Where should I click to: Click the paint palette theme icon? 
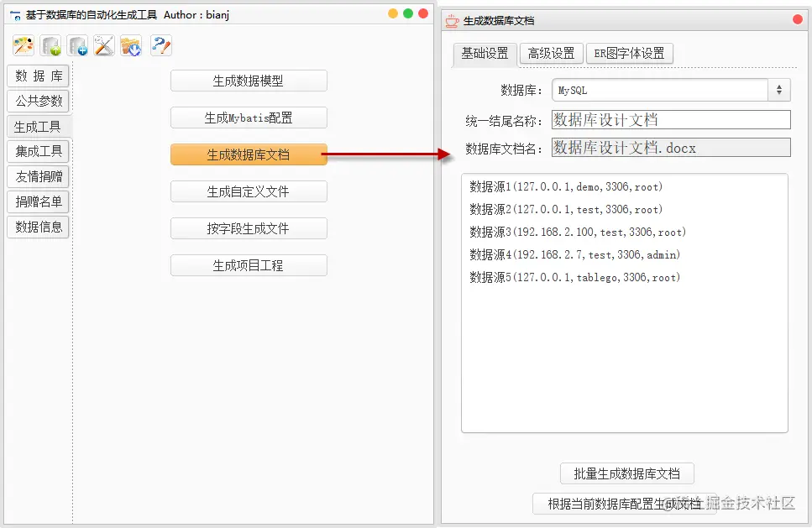click(24, 45)
